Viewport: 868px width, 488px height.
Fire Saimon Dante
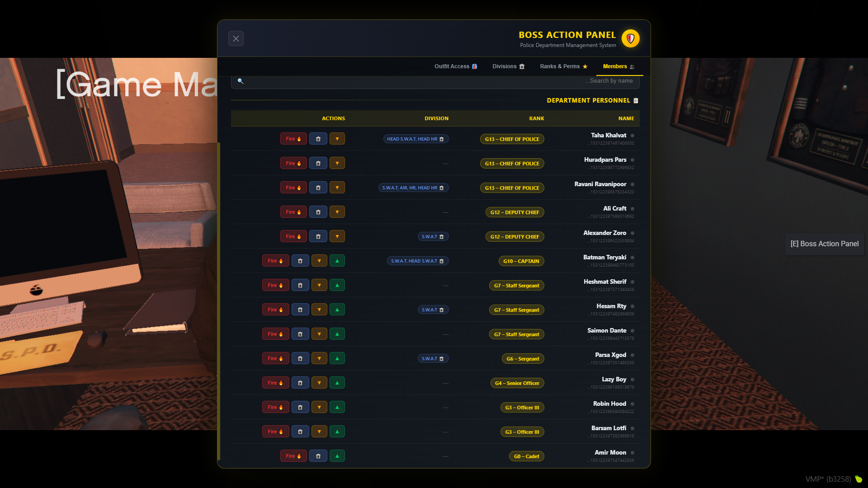[275, 334]
